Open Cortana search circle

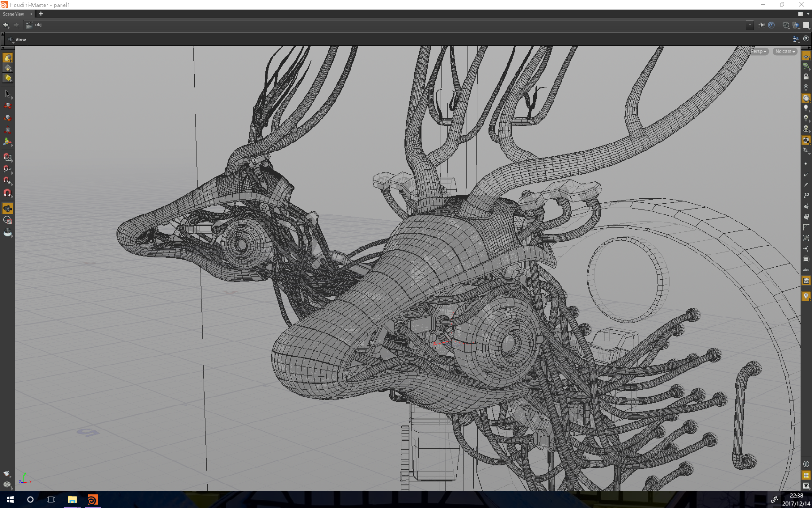tap(31, 500)
